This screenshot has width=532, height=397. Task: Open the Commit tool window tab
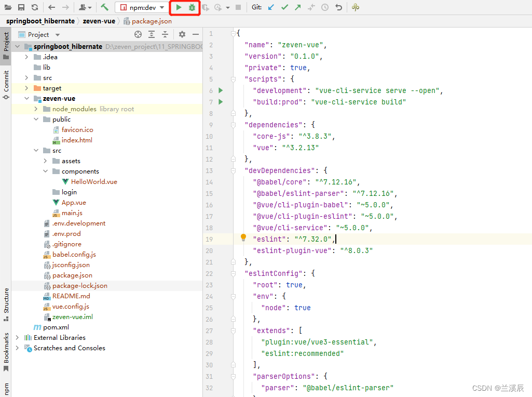point(6,85)
